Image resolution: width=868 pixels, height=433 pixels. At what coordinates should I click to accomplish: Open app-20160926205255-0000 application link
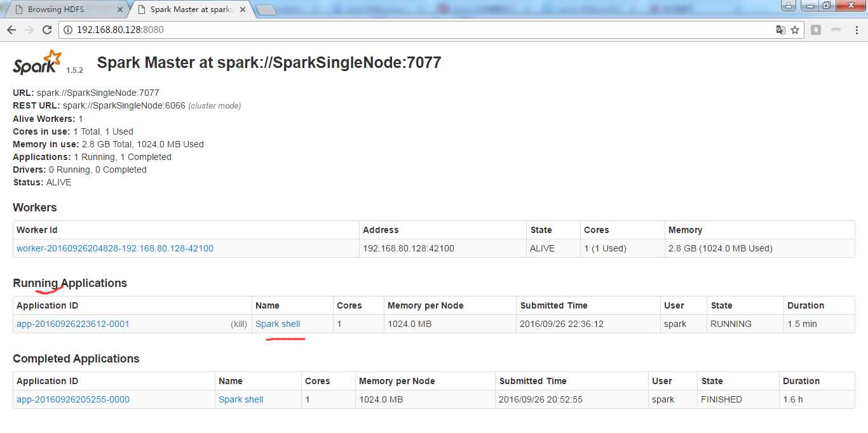[73, 399]
